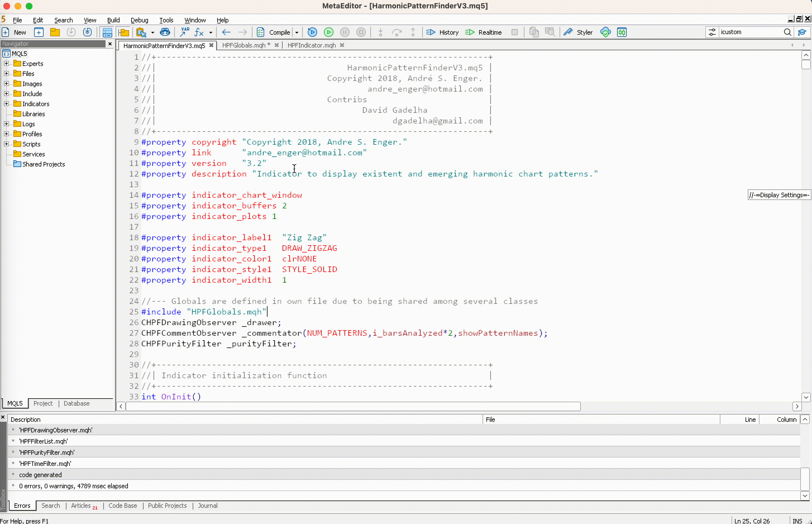This screenshot has width=812, height=524.
Task: Expand the Profiles folder
Action: pyautogui.click(x=6, y=134)
